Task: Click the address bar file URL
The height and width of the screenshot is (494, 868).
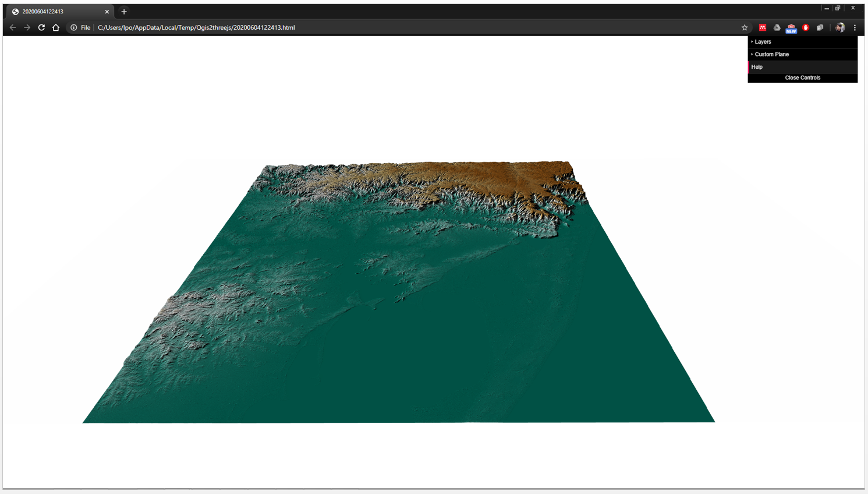Action: [x=196, y=27]
